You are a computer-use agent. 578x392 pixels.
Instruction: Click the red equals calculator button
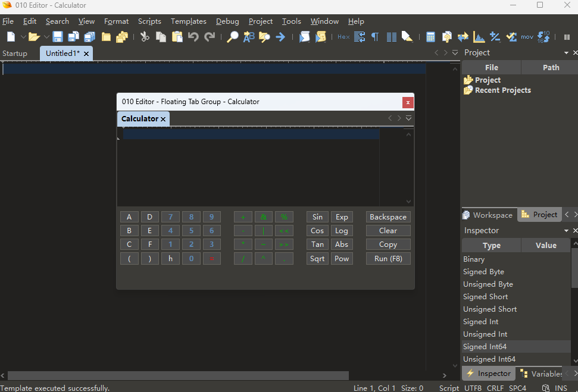(211, 259)
